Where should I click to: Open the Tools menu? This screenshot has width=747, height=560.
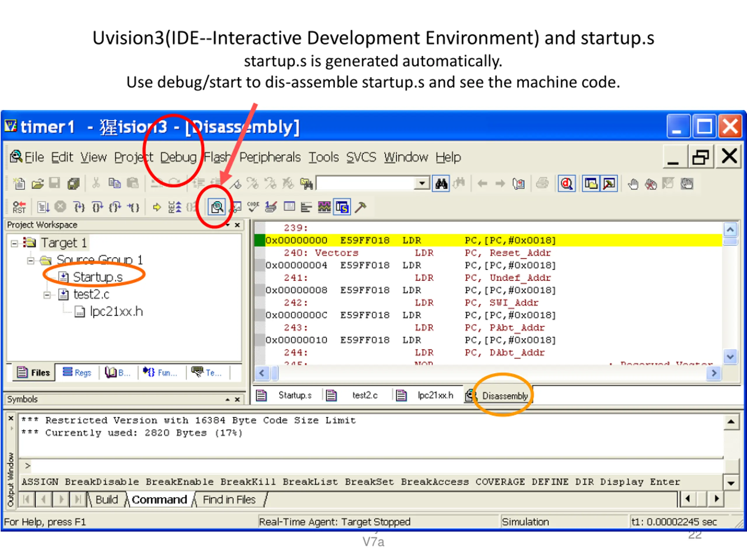(324, 157)
